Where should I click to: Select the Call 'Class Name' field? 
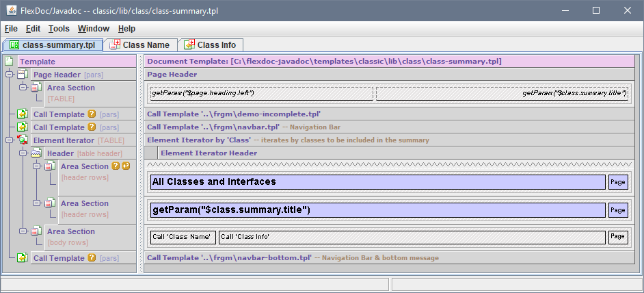[x=183, y=237]
